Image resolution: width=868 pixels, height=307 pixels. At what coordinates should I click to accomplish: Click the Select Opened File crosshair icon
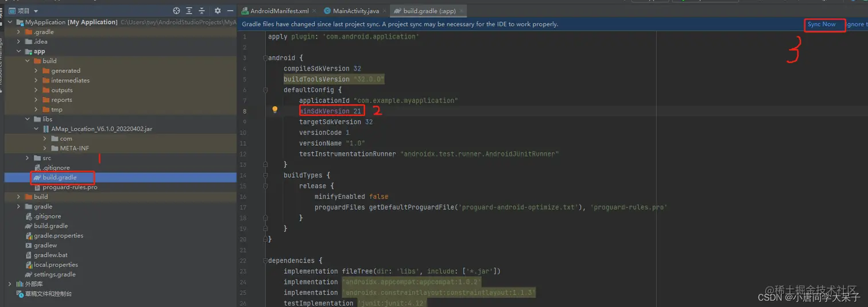177,11
